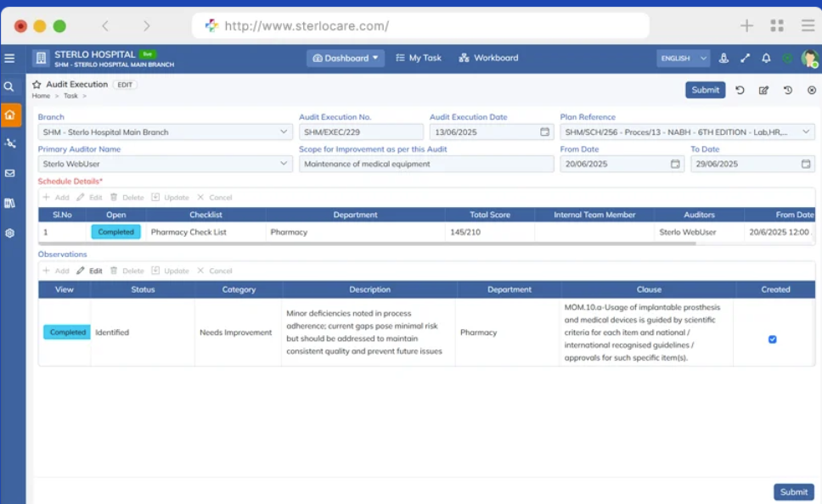Click the undo reset icon near Submit
This screenshot has height=504, width=822.
[x=741, y=90]
